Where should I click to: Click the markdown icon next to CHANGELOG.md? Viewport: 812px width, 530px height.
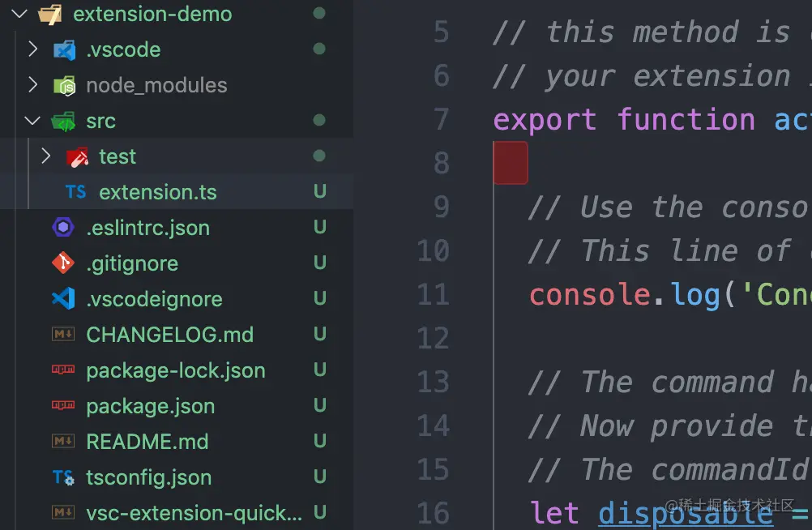63,335
